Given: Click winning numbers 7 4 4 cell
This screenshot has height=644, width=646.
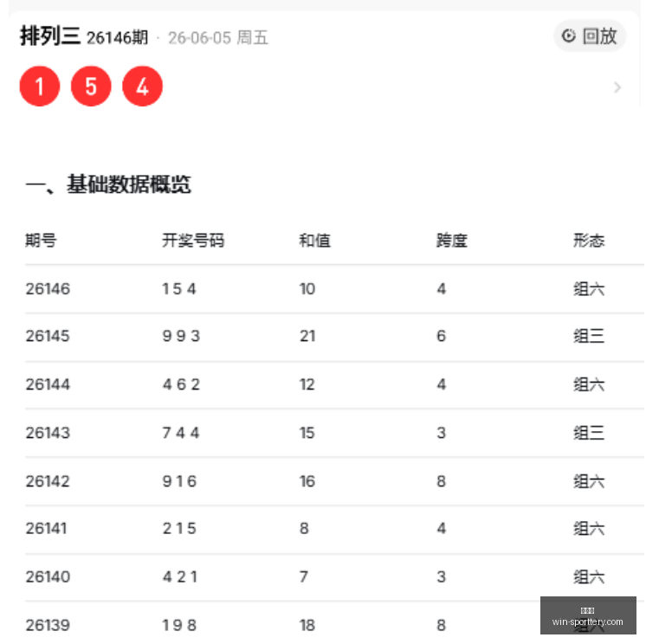Looking at the screenshot, I should point(181,433).
